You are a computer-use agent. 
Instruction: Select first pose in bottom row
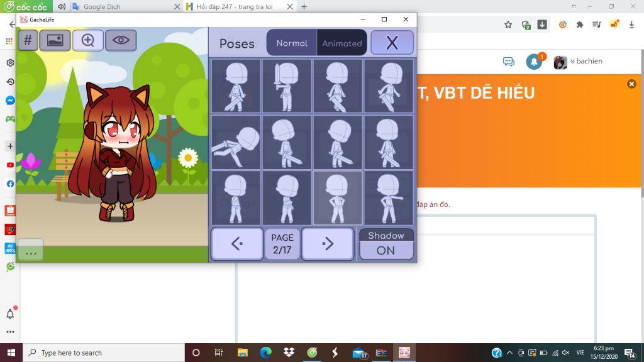click(x=236, y=198)
